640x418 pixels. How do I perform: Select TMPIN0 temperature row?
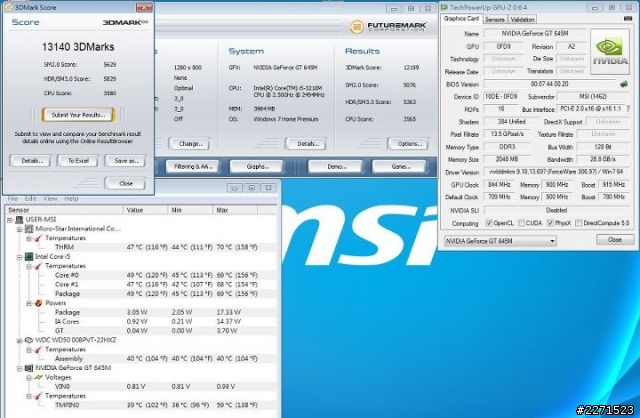tap(141, 405)
